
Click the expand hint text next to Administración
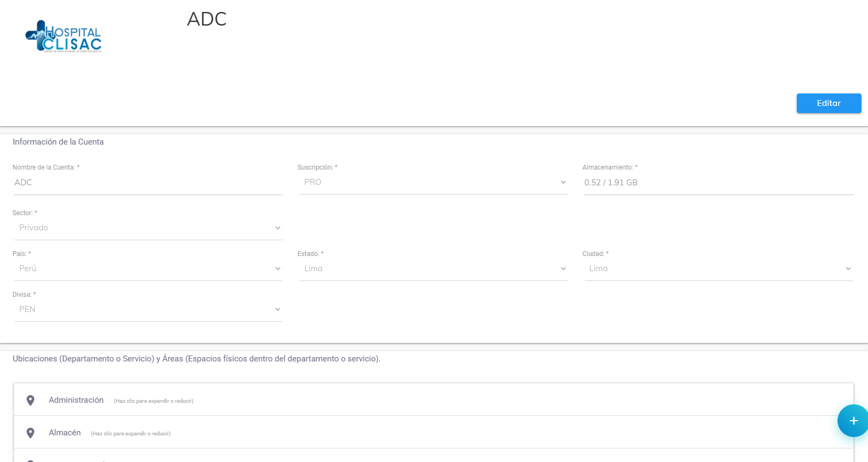(153, 401)
